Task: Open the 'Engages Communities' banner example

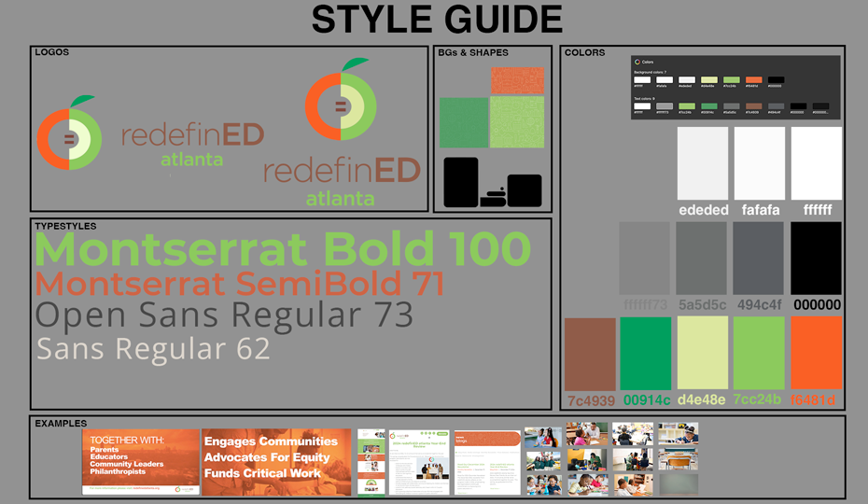Action: click(276, 462)
